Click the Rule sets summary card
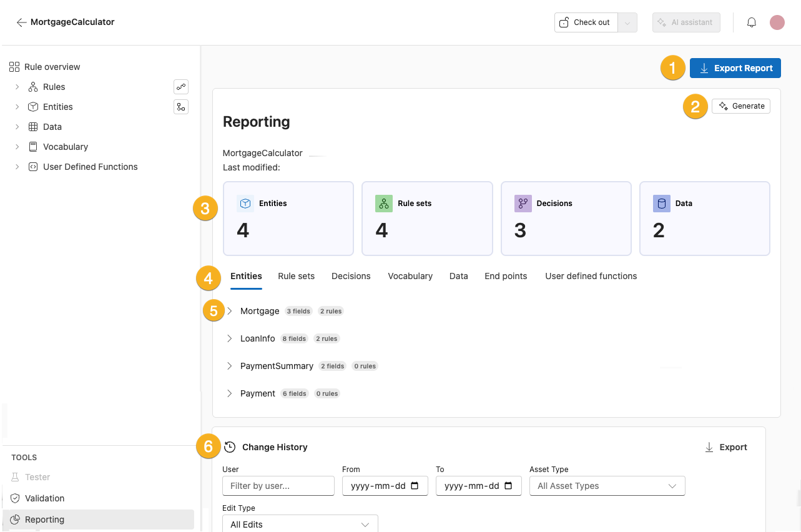Screen dimensions: 801x532 [427, 219]
